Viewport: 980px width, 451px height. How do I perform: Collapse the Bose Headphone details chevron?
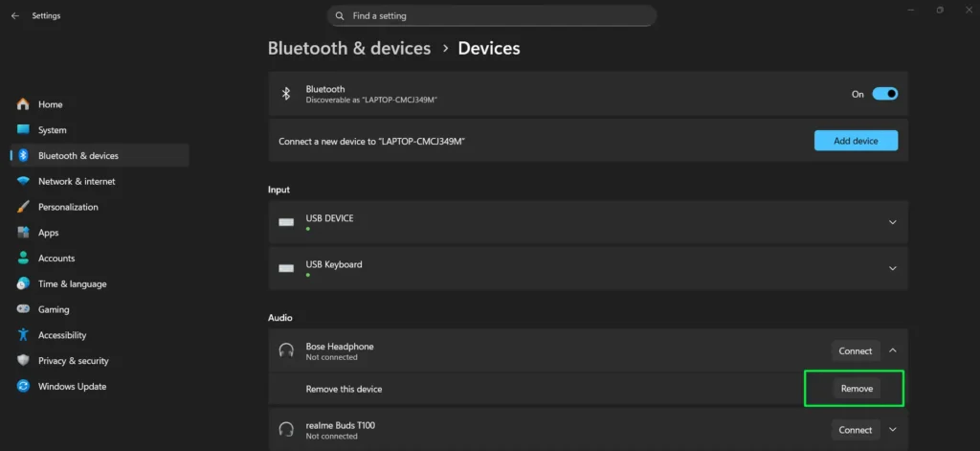tap(892, 350)
